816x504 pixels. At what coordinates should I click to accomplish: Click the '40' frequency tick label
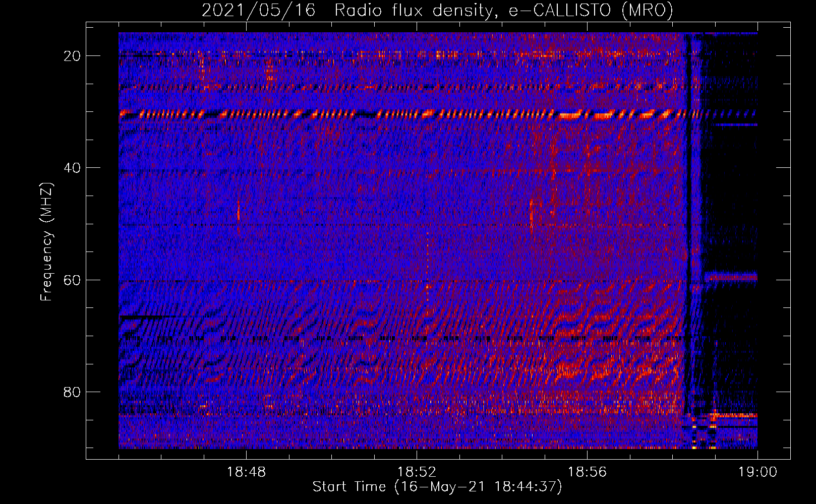pyautogui.click(x=73, y=168)
